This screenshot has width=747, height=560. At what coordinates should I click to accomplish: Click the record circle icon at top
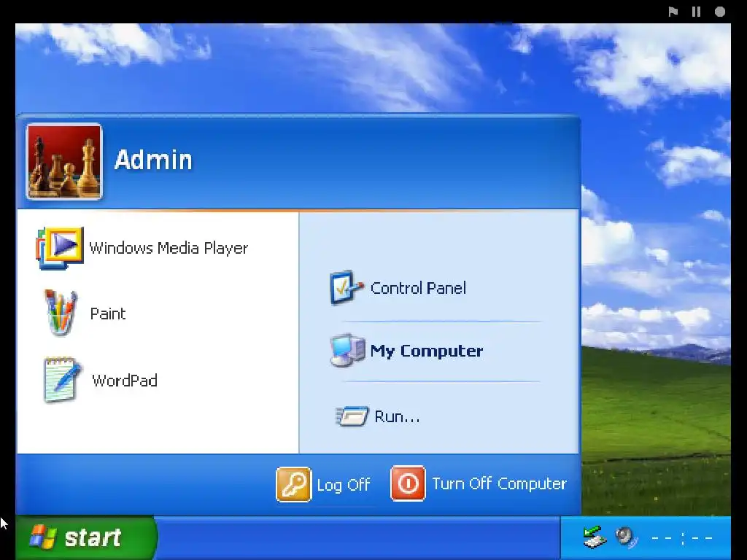(x=720, y=12)
